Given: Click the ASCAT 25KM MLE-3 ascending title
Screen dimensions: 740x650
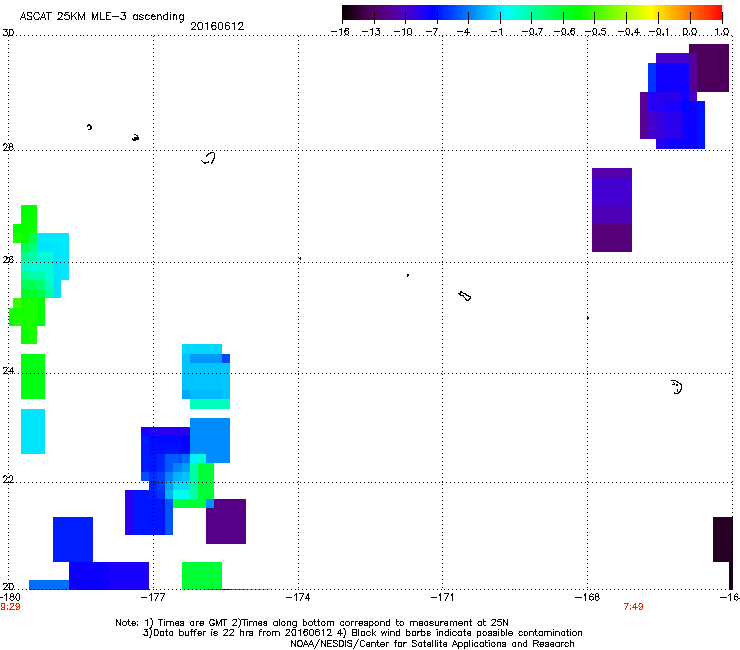Looking at the screenshot, I should coord(102,16).
